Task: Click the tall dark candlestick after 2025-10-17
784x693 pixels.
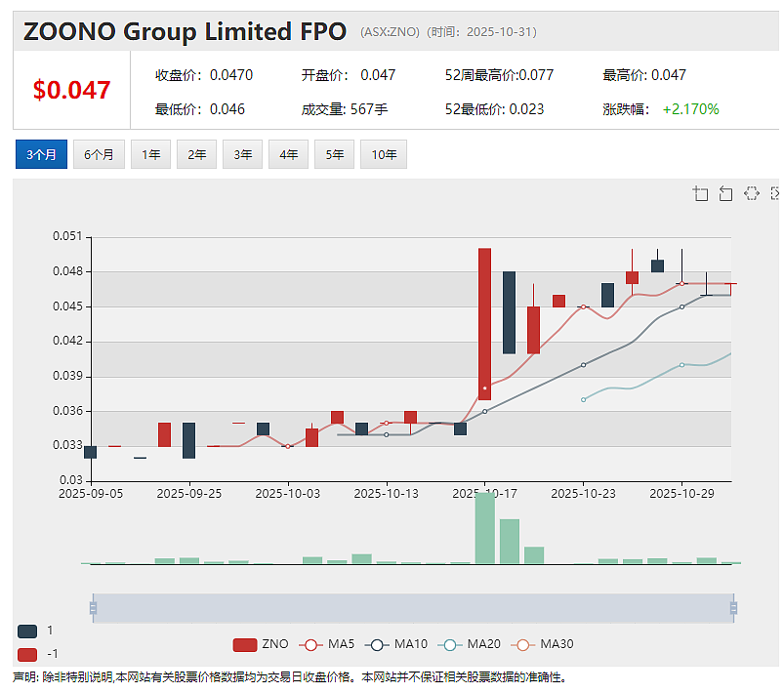Action: [509, 312]
